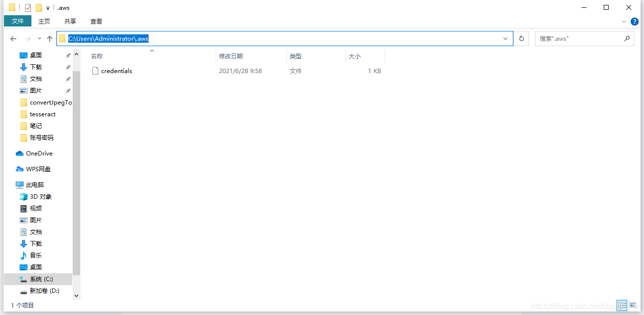This screenshot has height=315, width=644.
Task: Select the credentials file
Action: 116,71
